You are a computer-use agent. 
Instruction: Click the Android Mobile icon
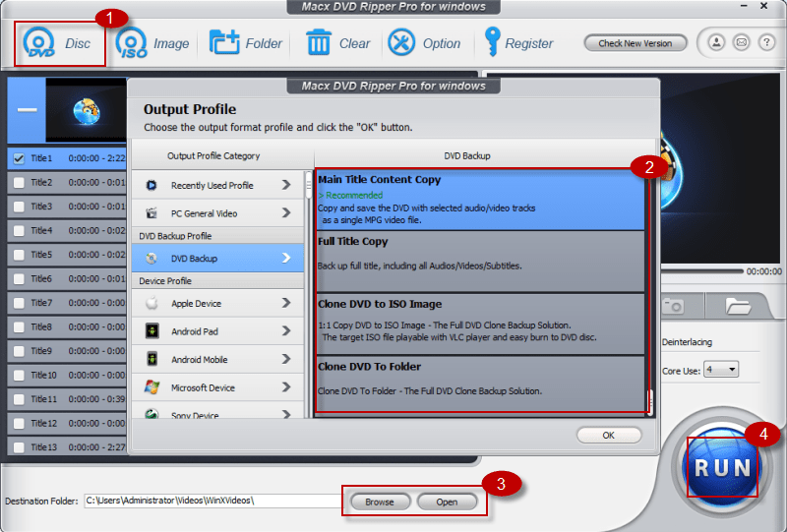[x=151, y=359]
